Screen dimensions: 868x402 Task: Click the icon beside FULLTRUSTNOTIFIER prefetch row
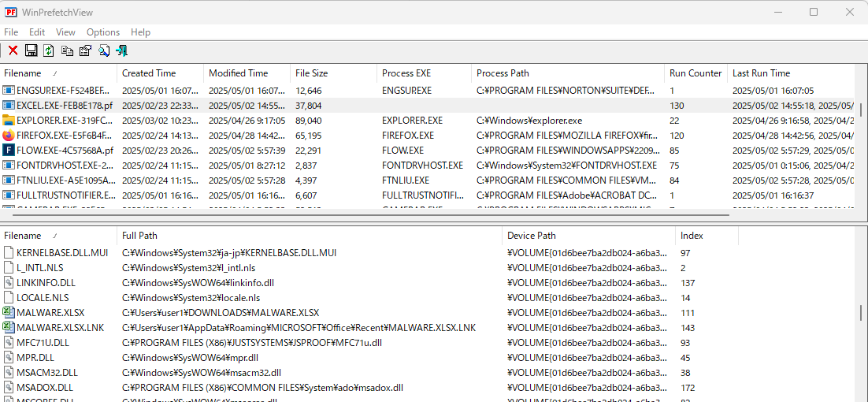point(8,195)
